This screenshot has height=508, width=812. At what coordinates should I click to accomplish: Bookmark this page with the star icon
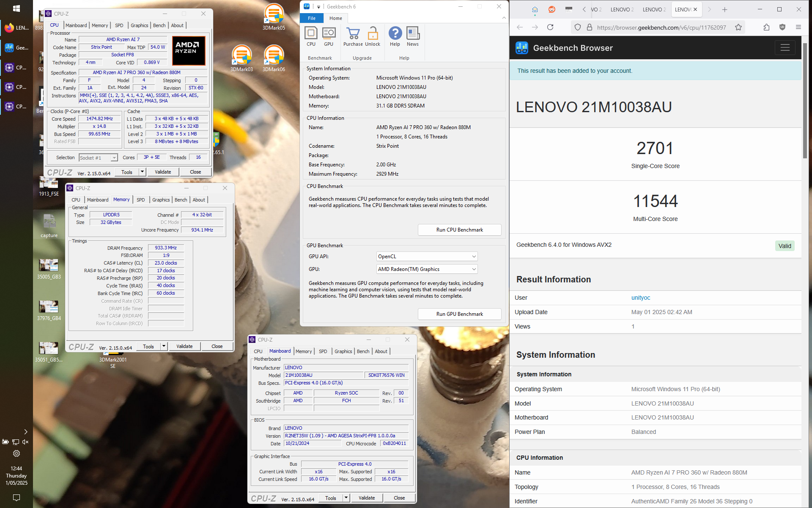point(738,27)
